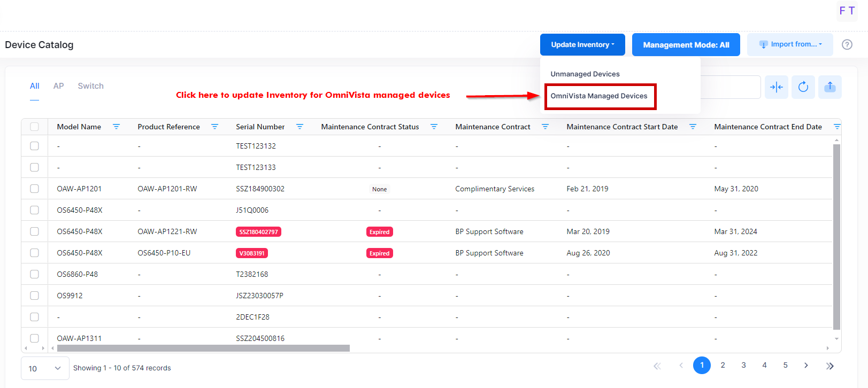
Task: Toggle the select-all header checkbox
Action: 35,127
